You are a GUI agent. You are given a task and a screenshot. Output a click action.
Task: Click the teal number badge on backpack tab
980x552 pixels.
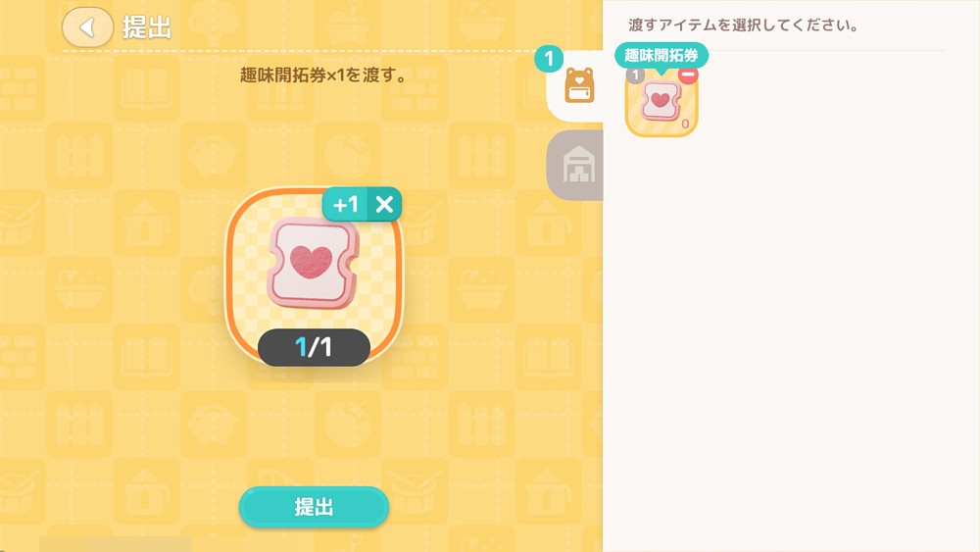(549, 59)
